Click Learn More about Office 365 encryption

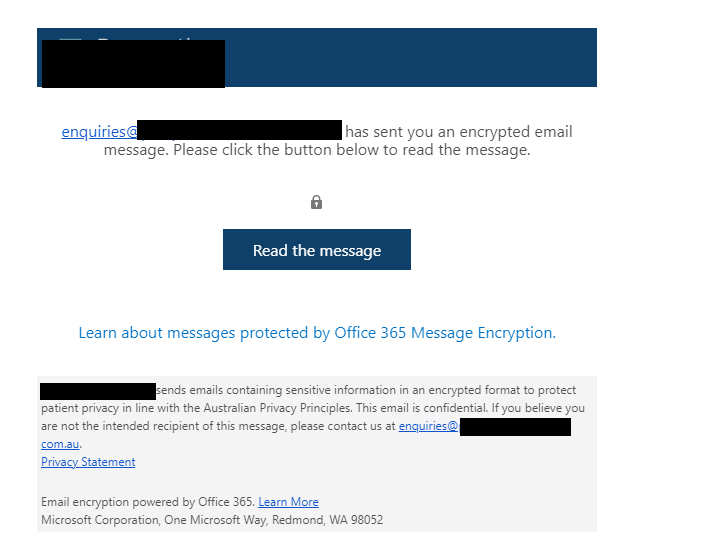(288, 502)
